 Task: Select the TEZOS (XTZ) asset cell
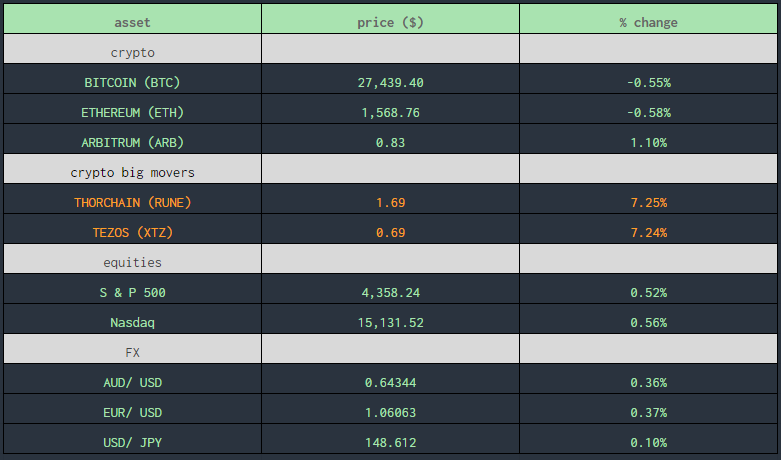(132, 229)
